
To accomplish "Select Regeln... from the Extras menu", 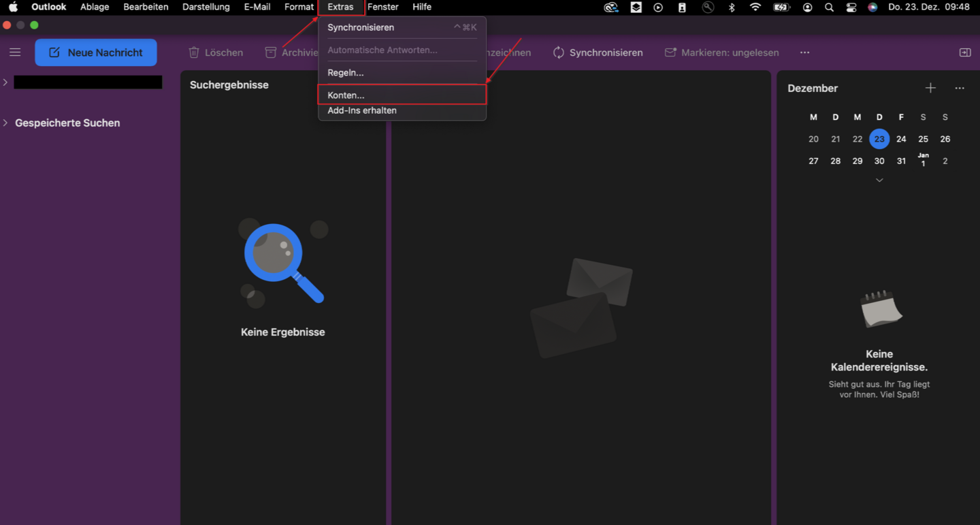I will tap(402, 72).
